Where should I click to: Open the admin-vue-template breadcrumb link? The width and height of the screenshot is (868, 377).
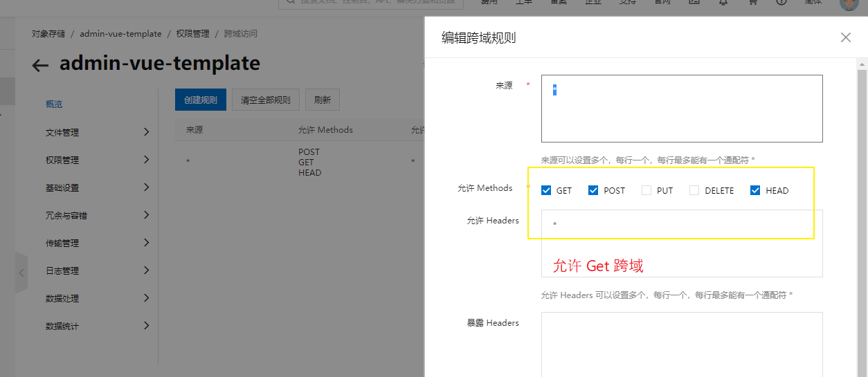(x=120, y=33)
